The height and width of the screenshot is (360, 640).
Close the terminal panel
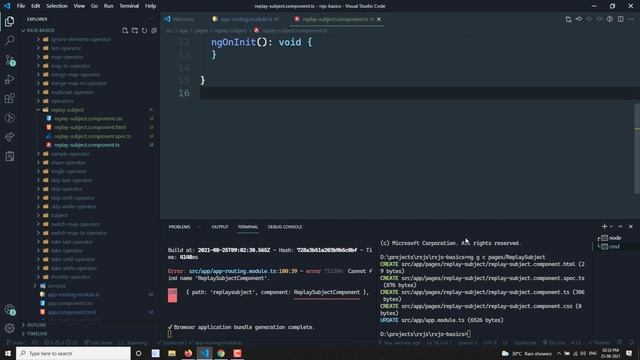click(x=631, y=227)
